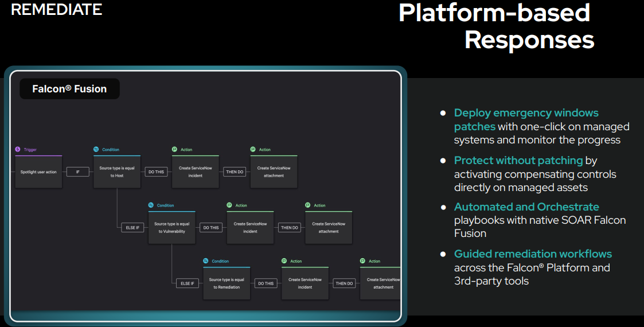Click Condition icon above the Vulnerability condition node
Screen dimensions: 644x327
(151, 205)
